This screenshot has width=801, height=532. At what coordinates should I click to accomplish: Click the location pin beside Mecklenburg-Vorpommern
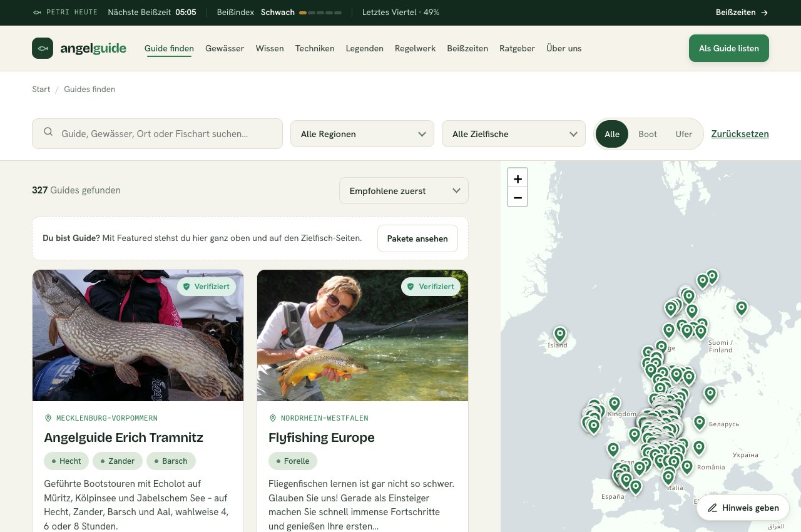(48, 418)
